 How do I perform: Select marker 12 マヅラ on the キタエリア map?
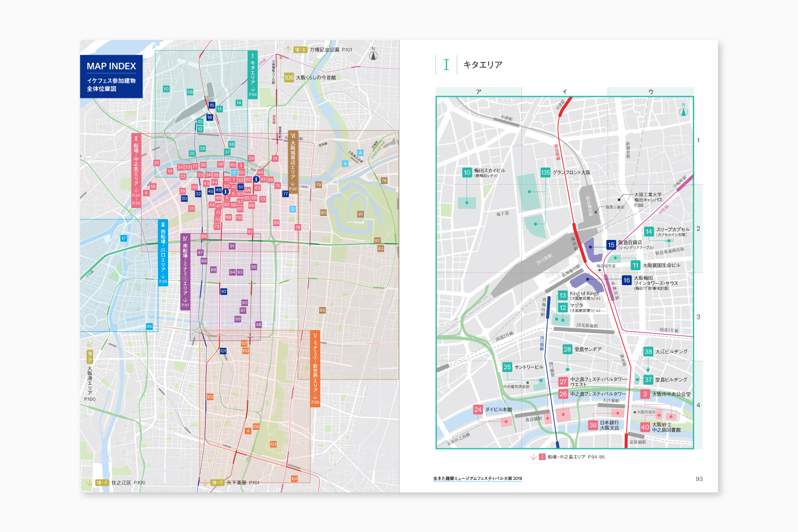click(562, 307)
